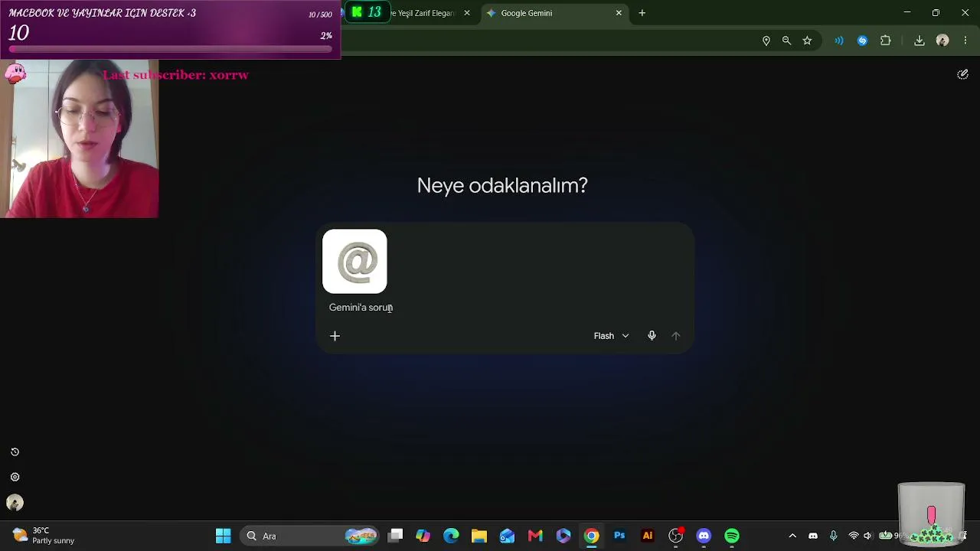
Task: Click the send arrow button
Action: click(675, 336)
